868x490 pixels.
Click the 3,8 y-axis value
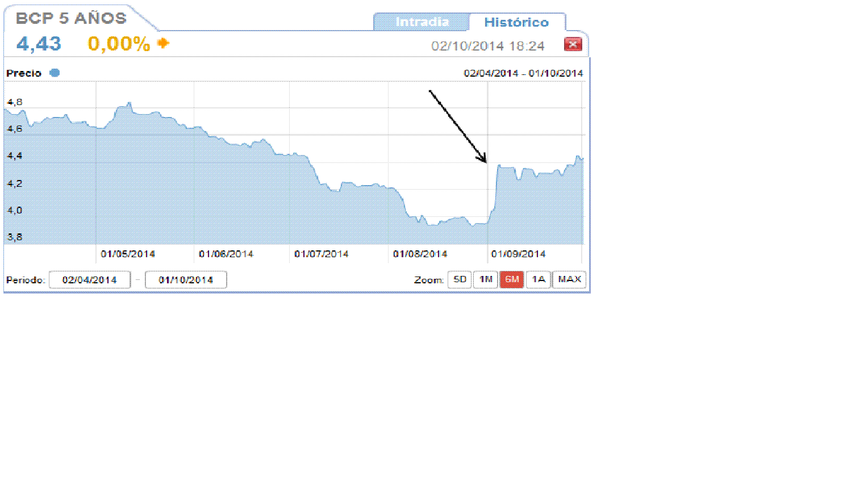pyautogui.click(x=15, y=237)
